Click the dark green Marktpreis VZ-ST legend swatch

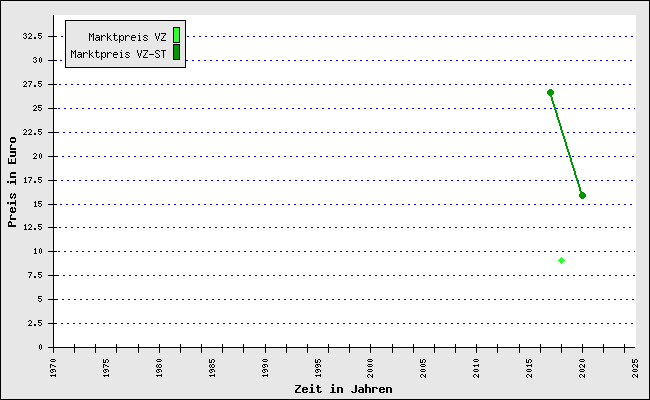[x=176, y=52]
